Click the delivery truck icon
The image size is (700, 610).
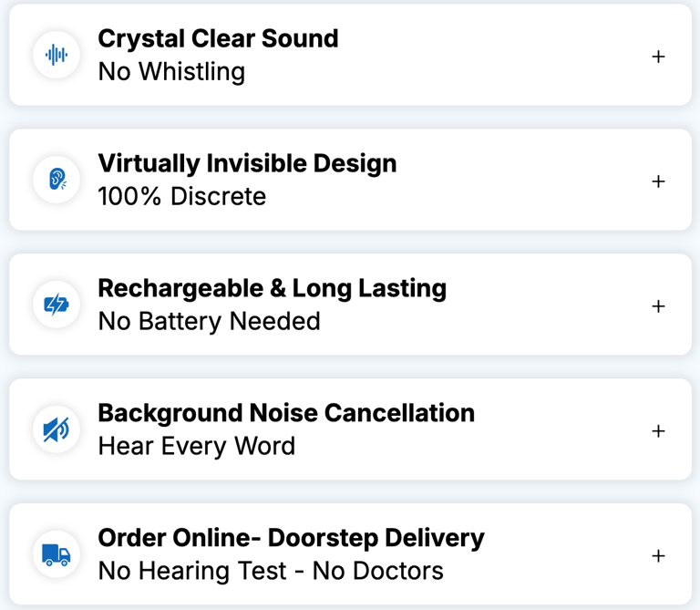[x=57, y=554]
